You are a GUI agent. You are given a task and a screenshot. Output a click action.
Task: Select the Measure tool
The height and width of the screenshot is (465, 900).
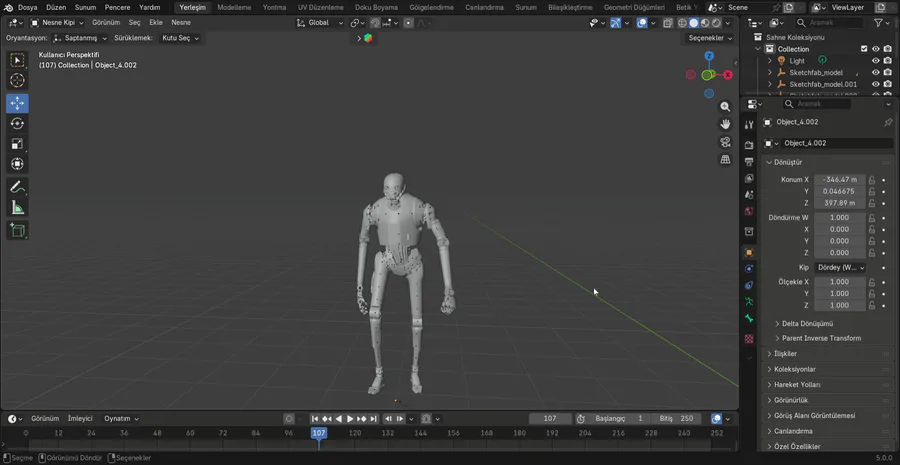pos(17,207)
